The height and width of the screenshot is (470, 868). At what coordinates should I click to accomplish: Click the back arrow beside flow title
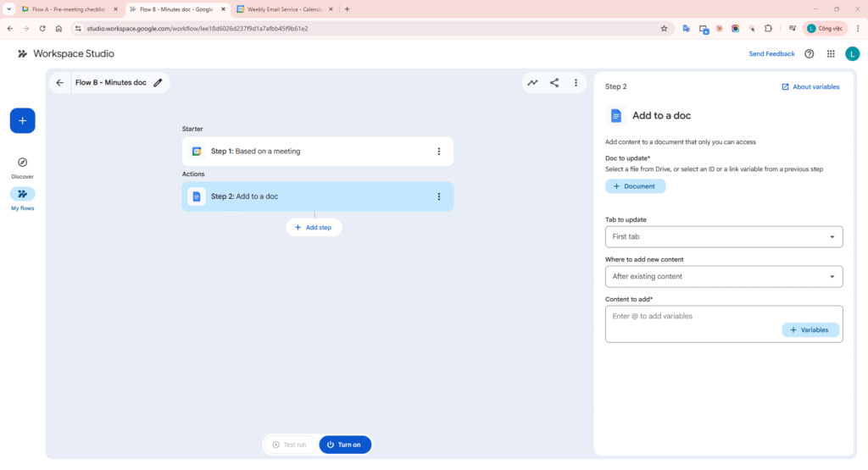(59, 83)
